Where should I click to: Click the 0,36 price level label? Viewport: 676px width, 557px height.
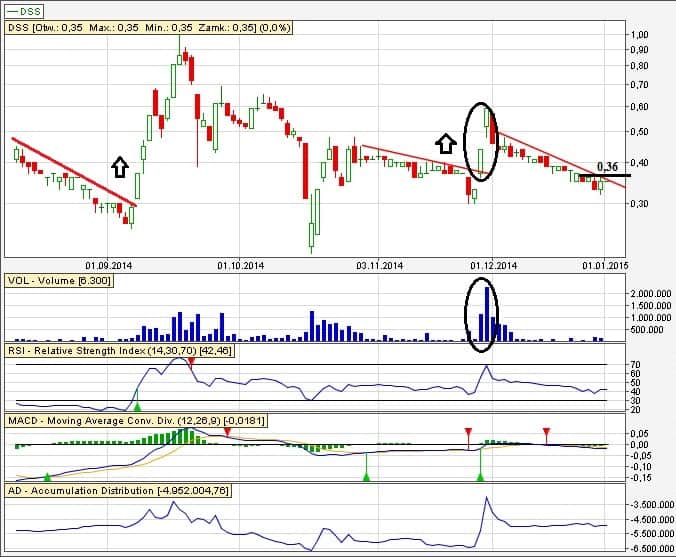tap(606, 167)
